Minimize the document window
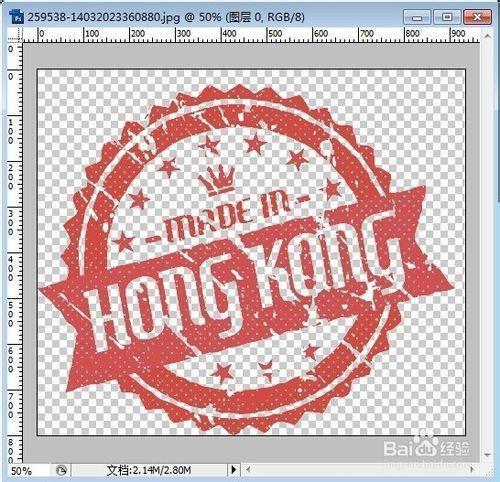This screenshot has width=500, height=482. pyautogui.click(x=417, y=17)
